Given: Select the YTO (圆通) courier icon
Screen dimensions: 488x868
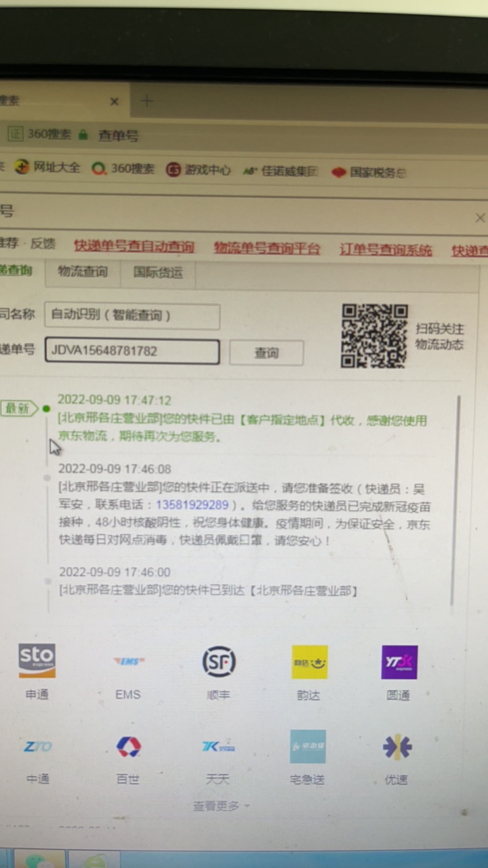Looking at the screenshot, I should coord(399,663).
